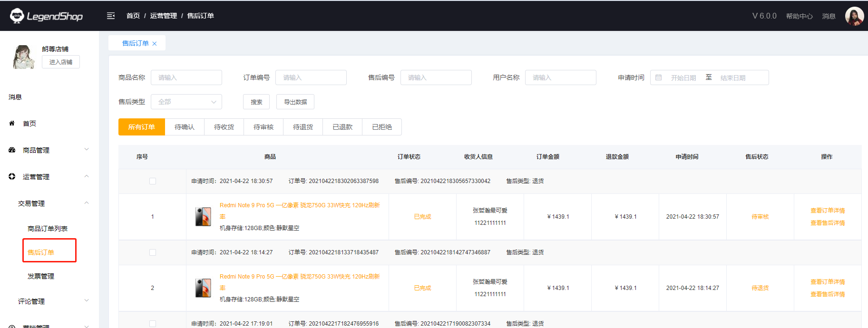
Task: Check the checkbox for order 202104221830206​3387598
Action: (x=153, y=181)
